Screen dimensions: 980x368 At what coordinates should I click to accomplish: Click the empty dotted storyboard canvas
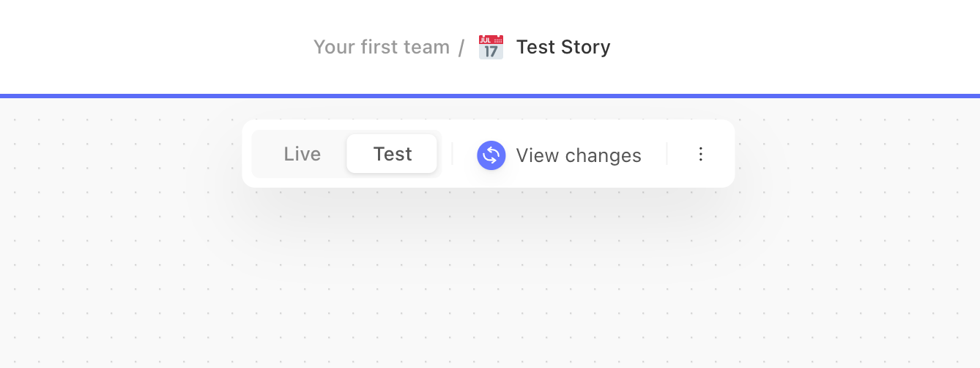pos(490,286)
